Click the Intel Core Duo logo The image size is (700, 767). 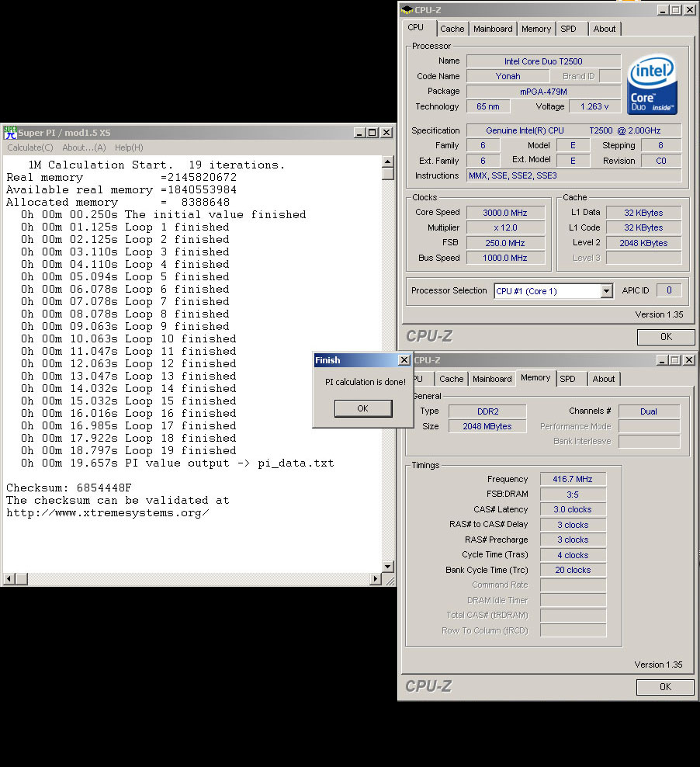[x=652, y=85]
